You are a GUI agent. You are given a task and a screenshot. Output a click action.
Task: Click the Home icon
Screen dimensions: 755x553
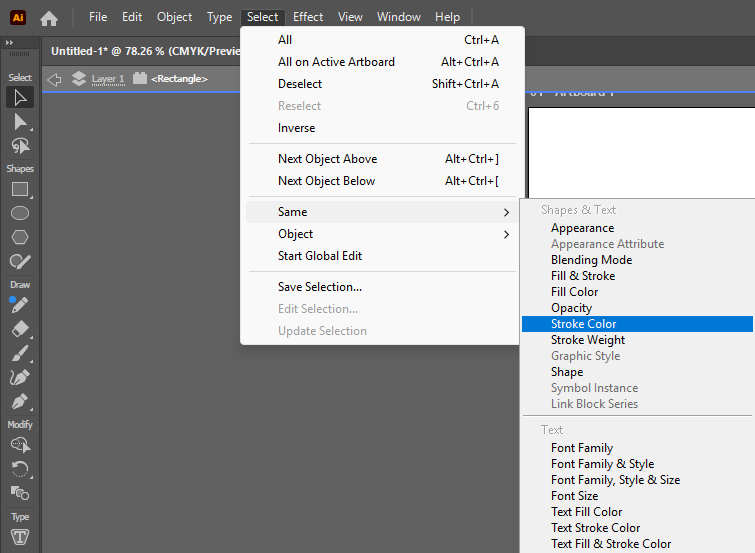click(49, 18)
